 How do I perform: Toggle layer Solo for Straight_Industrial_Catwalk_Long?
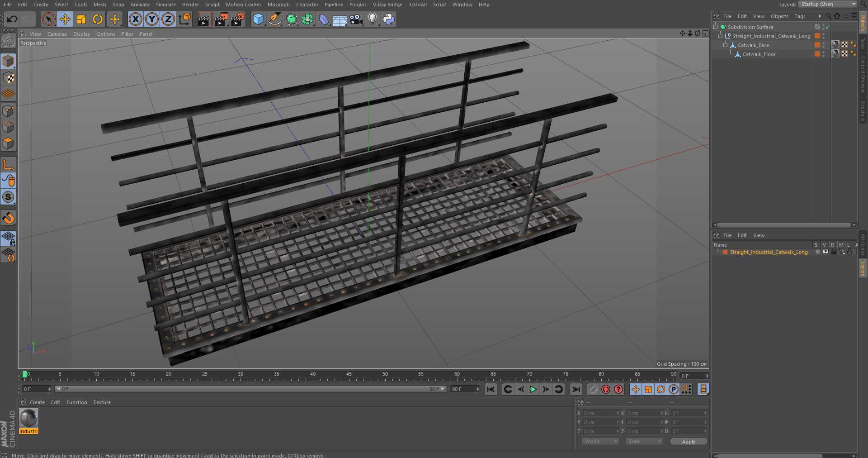pyautogui.click(x=817, y=252)
